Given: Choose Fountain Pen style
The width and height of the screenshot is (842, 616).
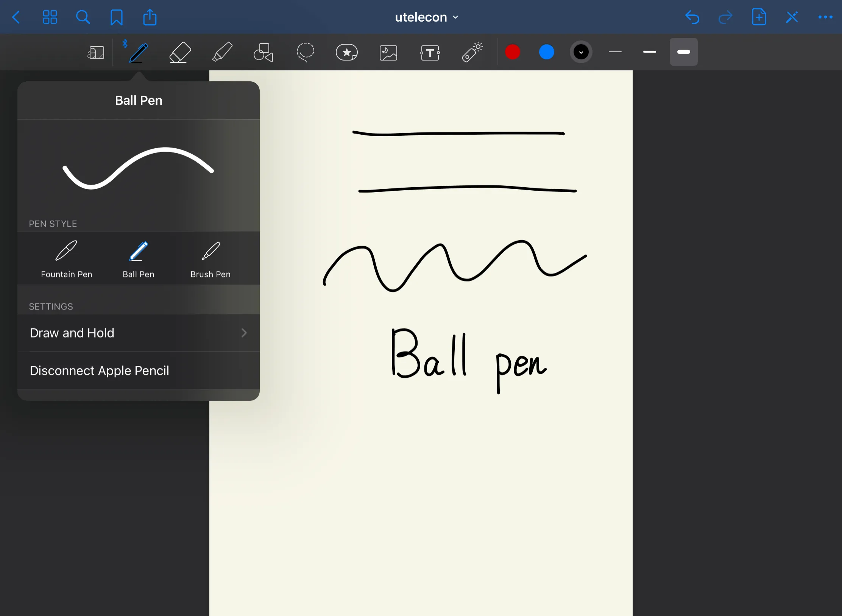Looking at the screenshot, I should coord(67,260).
